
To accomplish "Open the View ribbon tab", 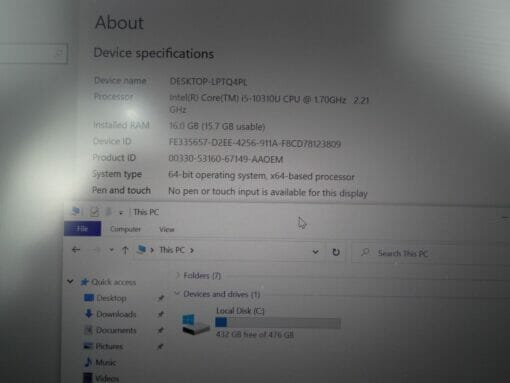I will pyautogui.click(x=167, y=229).
